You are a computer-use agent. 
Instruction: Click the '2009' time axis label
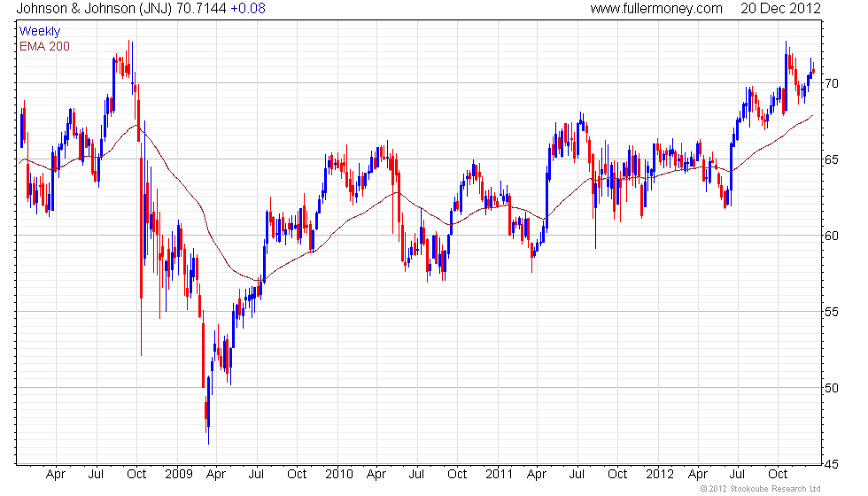pyautogui.click(x=178, y=474)
